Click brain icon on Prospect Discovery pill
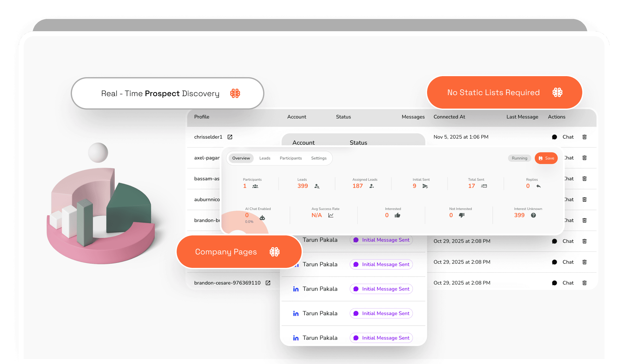This screenshot has height=364, width=628. coord(235,93)
